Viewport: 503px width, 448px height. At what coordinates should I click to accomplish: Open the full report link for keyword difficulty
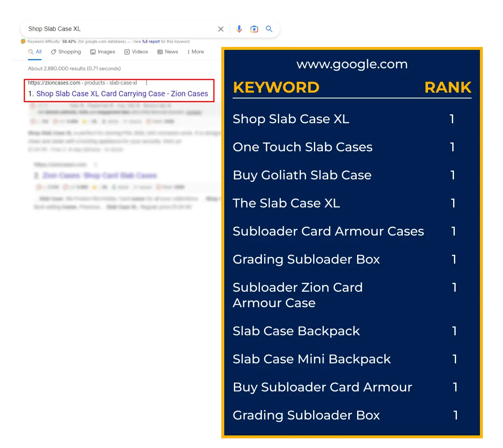click(x=151, y=41)
